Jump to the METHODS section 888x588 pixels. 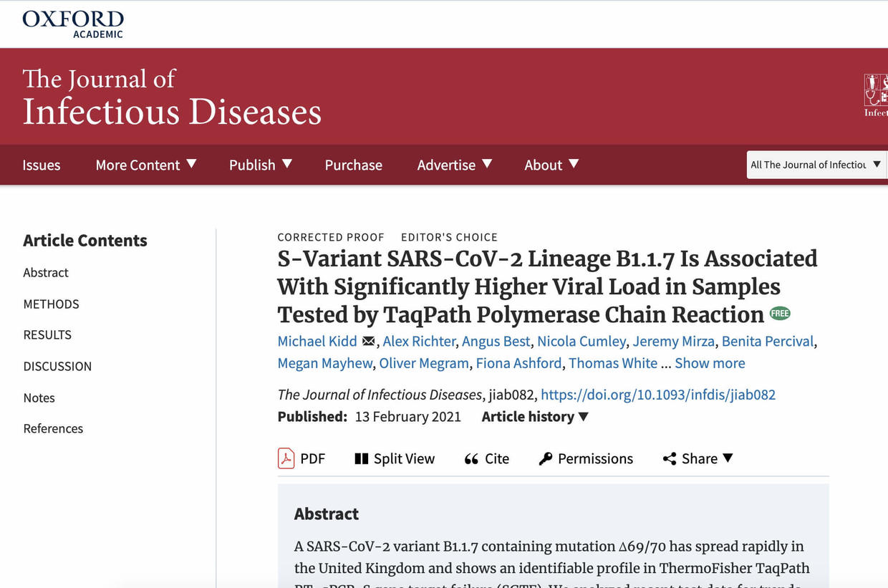(x=51, y=304)
